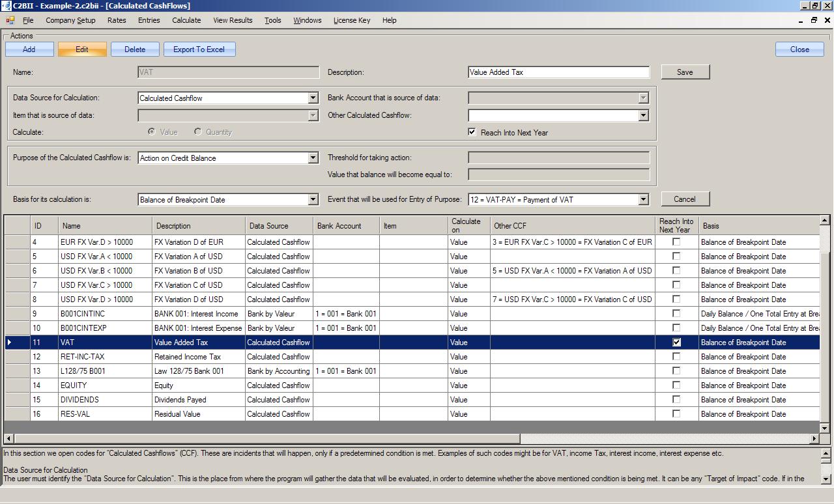Sort grid by Basis column header
This screenshot has height=504, width=834.
coord(759,226)
